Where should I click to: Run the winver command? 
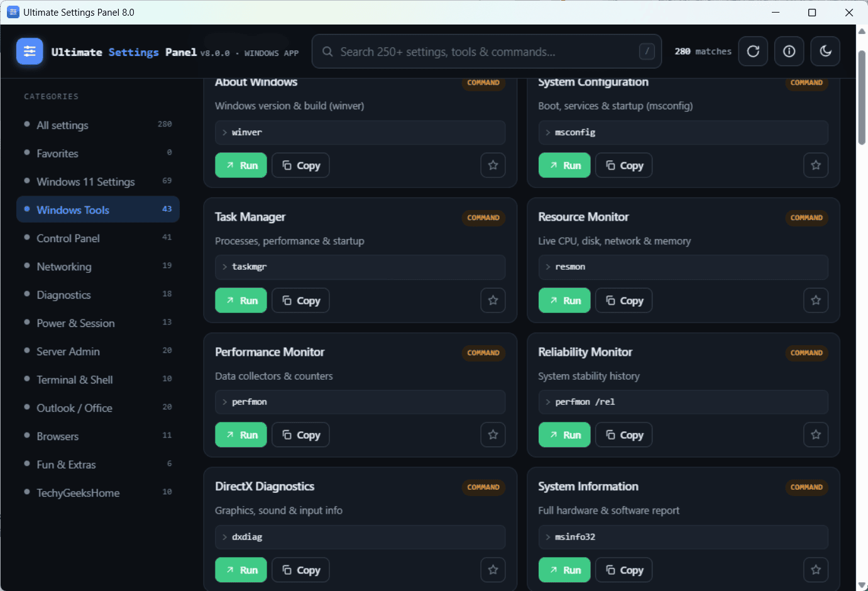point(241,165)
